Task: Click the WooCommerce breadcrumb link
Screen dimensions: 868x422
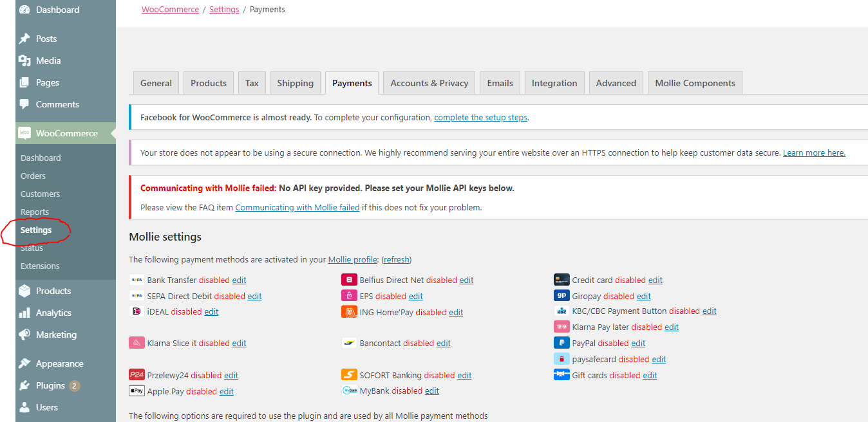Action: [170, 10]
